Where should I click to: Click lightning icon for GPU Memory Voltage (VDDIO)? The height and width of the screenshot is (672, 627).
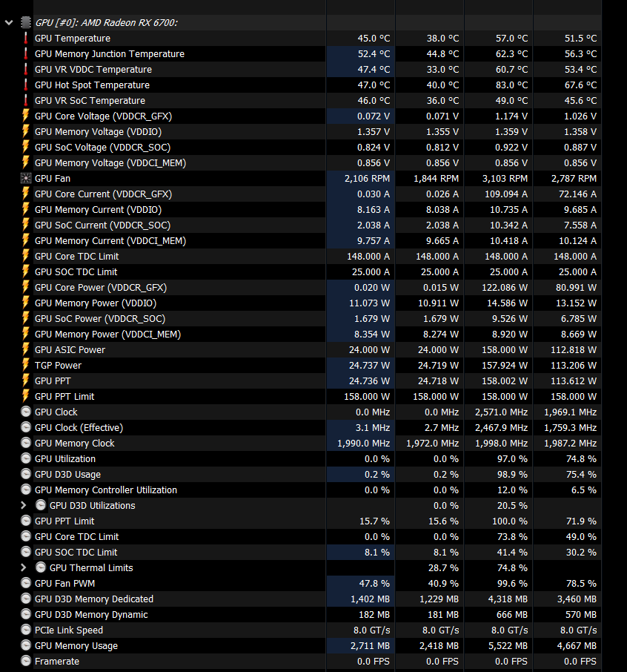click(26, 131)
